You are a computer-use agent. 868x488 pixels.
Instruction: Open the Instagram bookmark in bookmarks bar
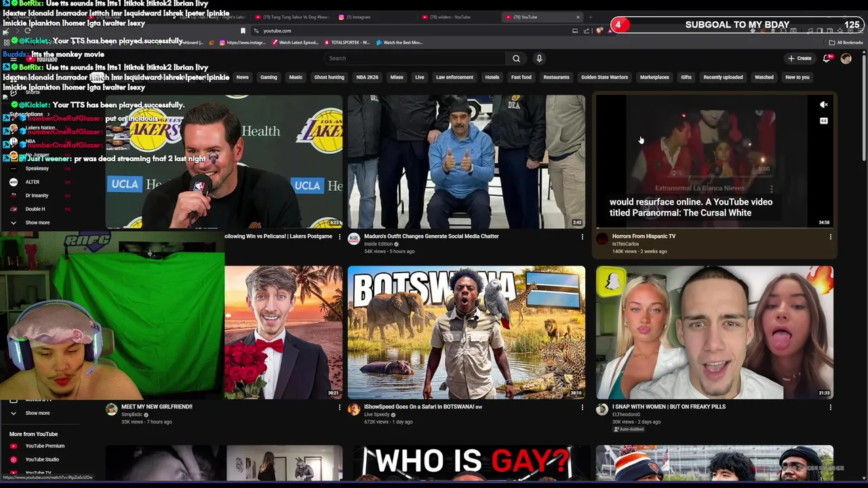(x=242, y=43)
